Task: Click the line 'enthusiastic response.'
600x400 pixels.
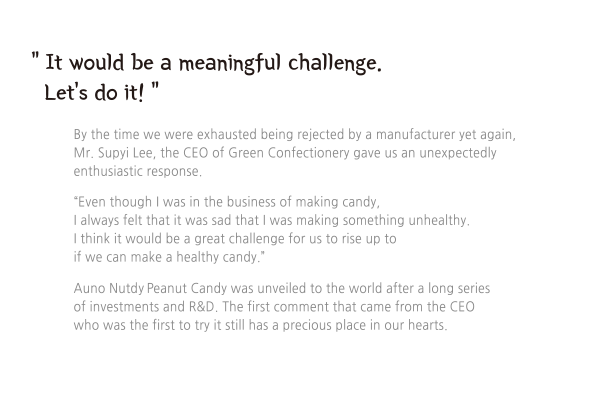Action: [x=137, y=171]
